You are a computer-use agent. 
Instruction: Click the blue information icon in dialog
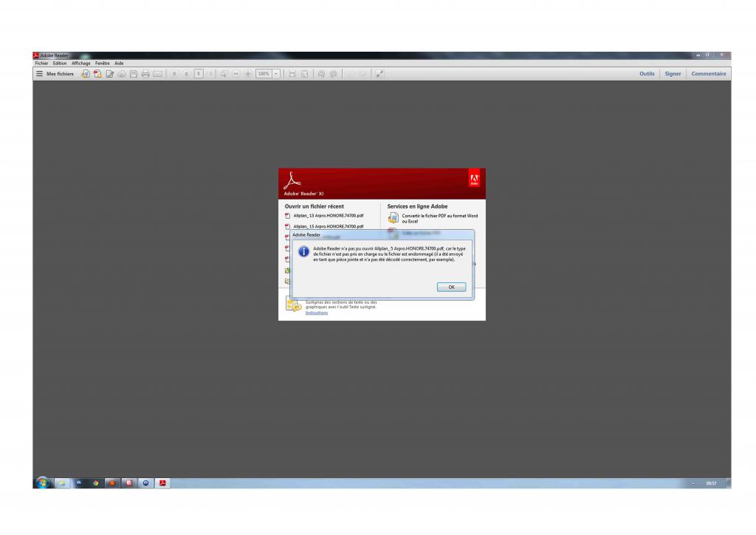(303, 251)
